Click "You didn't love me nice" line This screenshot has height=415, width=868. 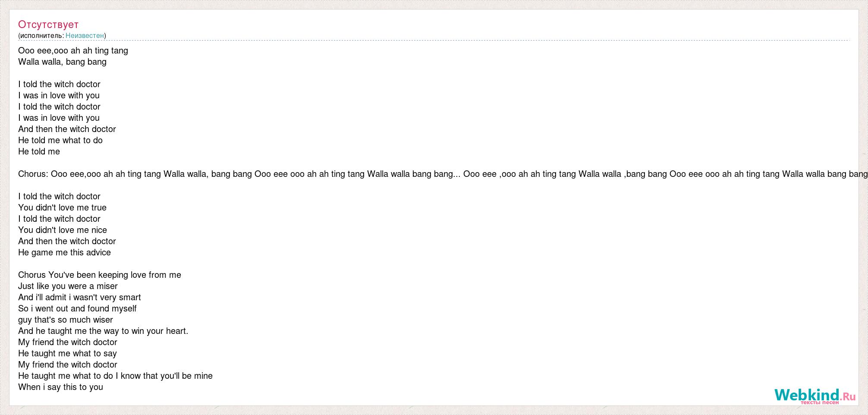point(63,230)
